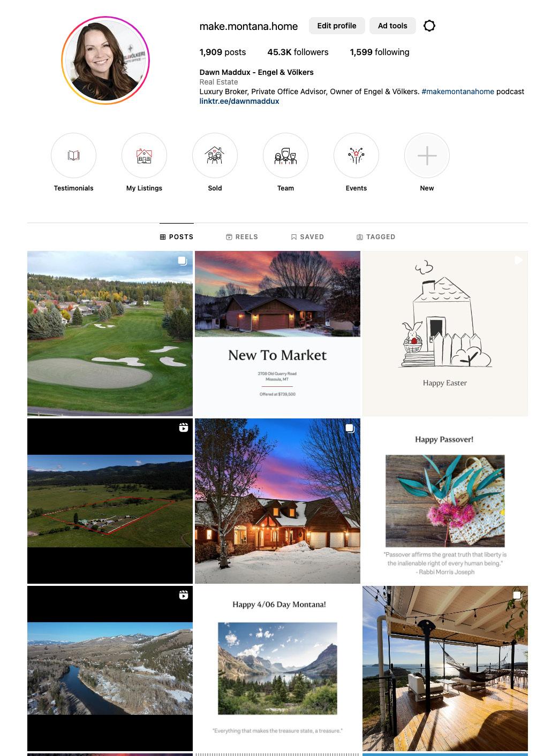Open the New To Market post
This screenshot has width=544, height=756.
(277, 333)
